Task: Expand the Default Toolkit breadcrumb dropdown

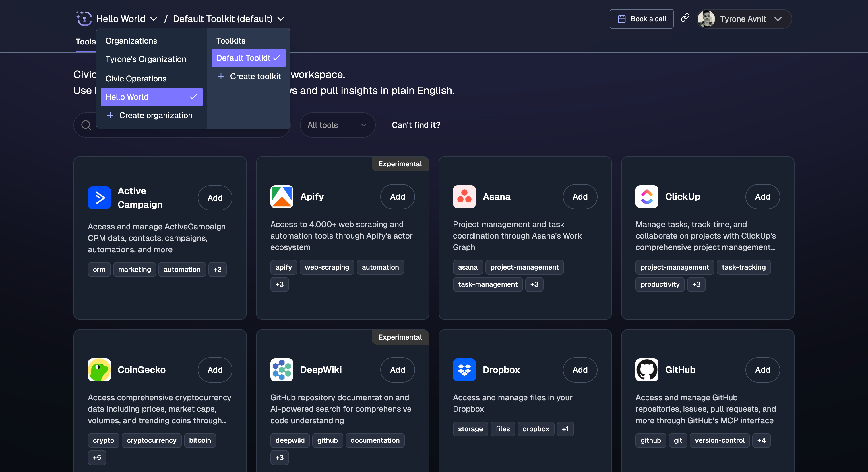Action: pos(281,19)
